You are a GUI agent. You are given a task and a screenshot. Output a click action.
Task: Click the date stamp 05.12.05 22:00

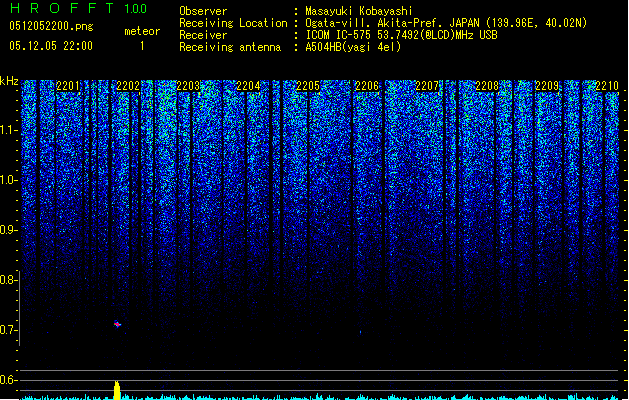click(x=51, y=46)
